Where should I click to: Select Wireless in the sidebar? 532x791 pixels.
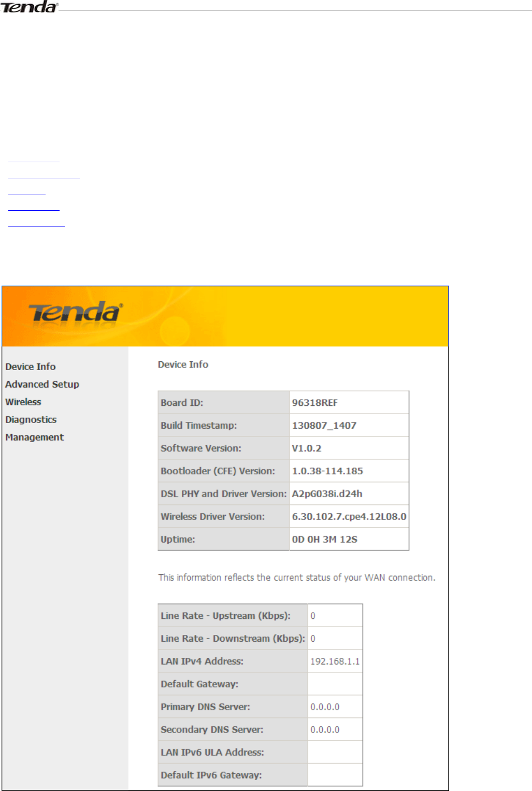(23, 402)
